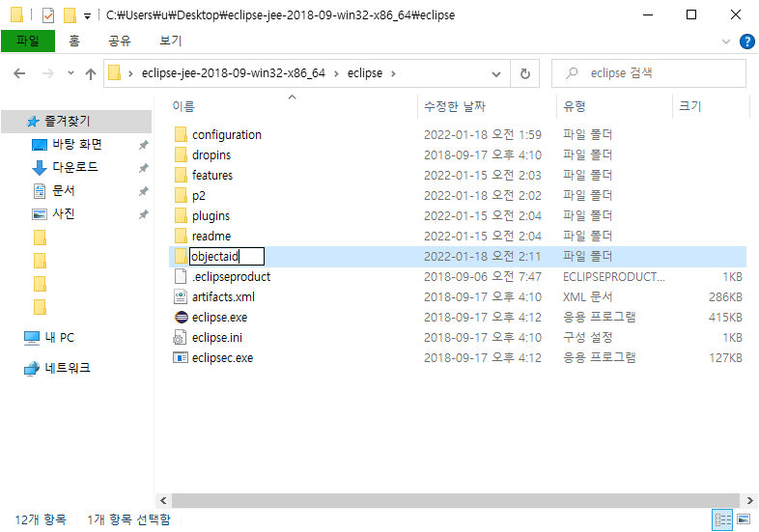Viewport: 759px width, 532px height.
Task: Select 네트워크 in the navigation pane
Action: 68,368
